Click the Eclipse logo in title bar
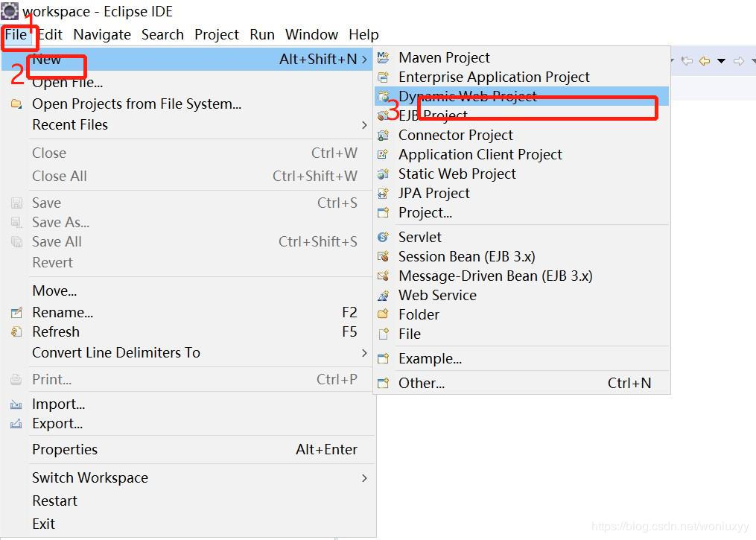756x540 pixels. point(10,10)
